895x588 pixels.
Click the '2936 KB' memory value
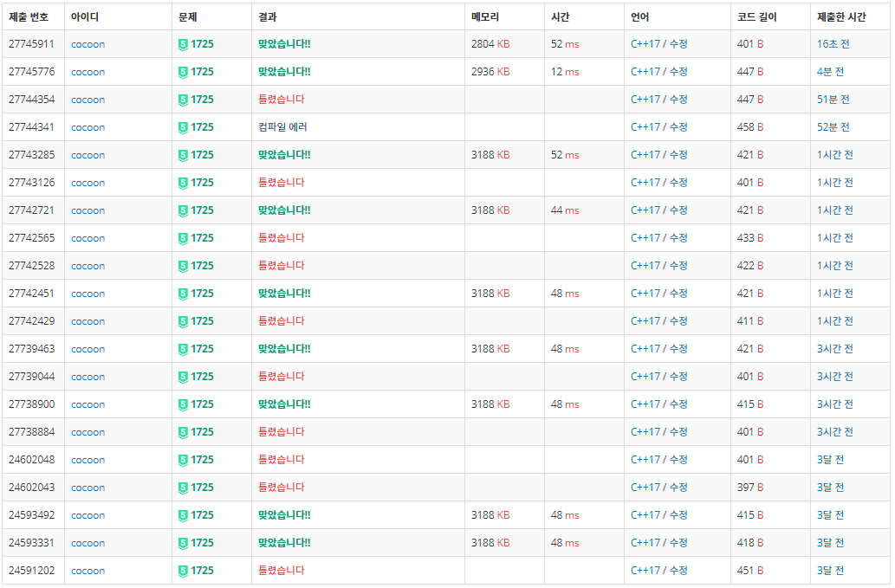coord(490,72)
